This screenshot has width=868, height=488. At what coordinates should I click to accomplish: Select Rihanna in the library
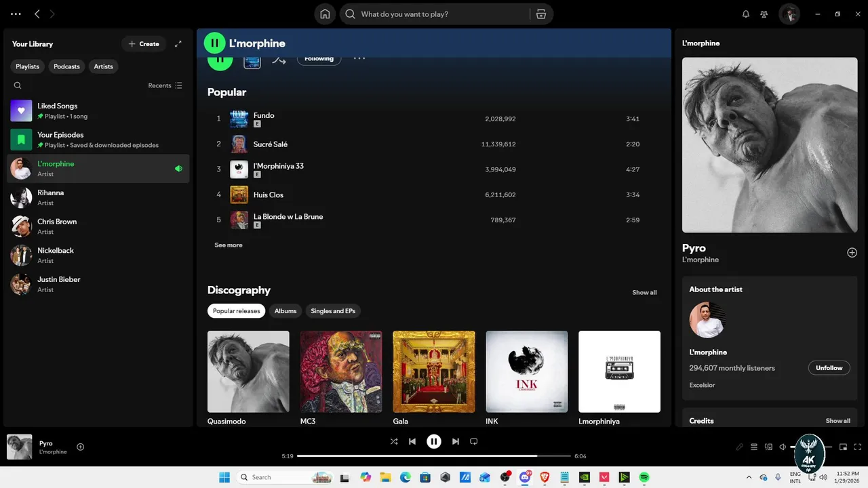[x=98, y=197]
